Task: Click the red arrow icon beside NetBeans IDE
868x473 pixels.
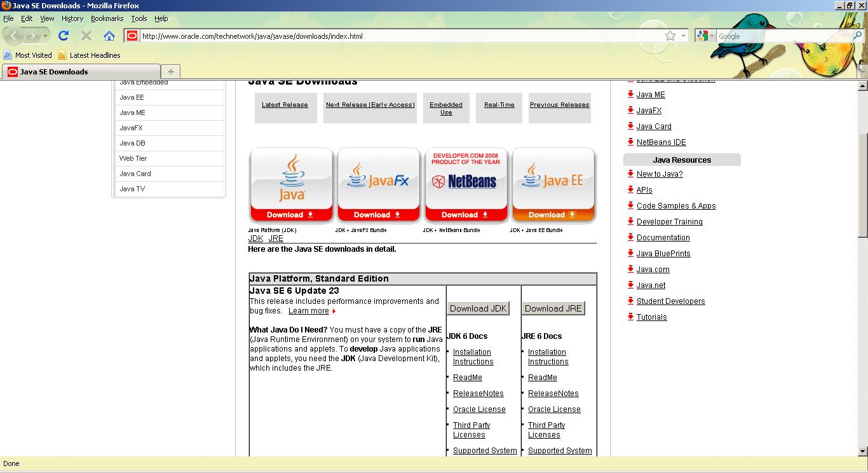Action: (630, 142)
